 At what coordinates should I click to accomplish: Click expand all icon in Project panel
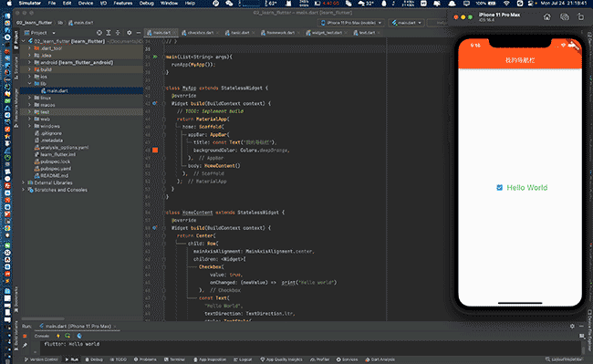pos(109,33)
